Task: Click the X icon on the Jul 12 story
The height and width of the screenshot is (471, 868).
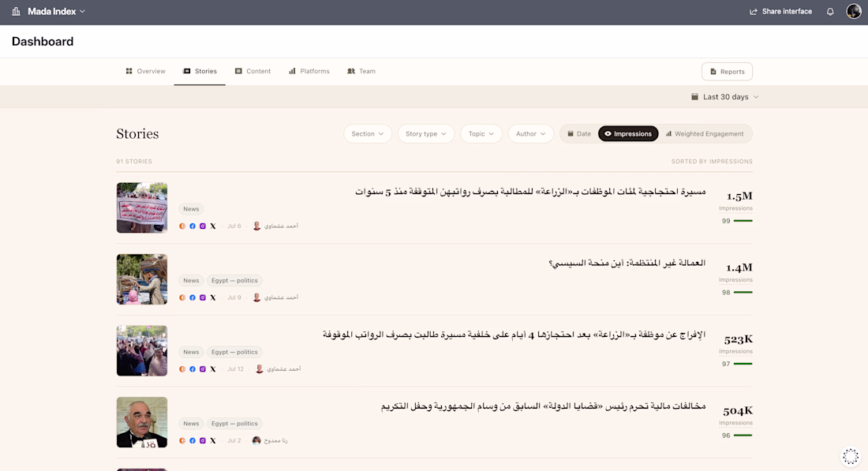Action: (x=212, y=368)
